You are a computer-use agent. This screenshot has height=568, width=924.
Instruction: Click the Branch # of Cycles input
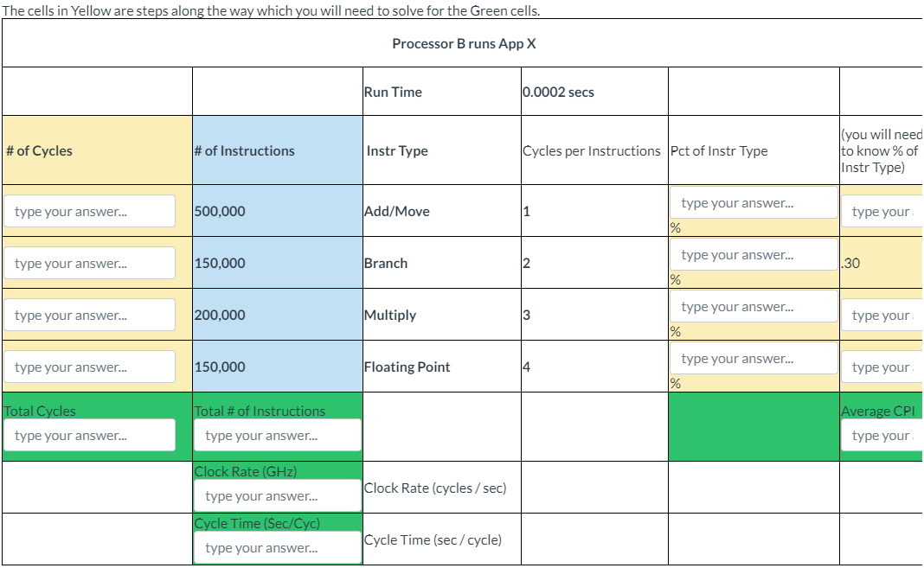click(x=90, y=263)
